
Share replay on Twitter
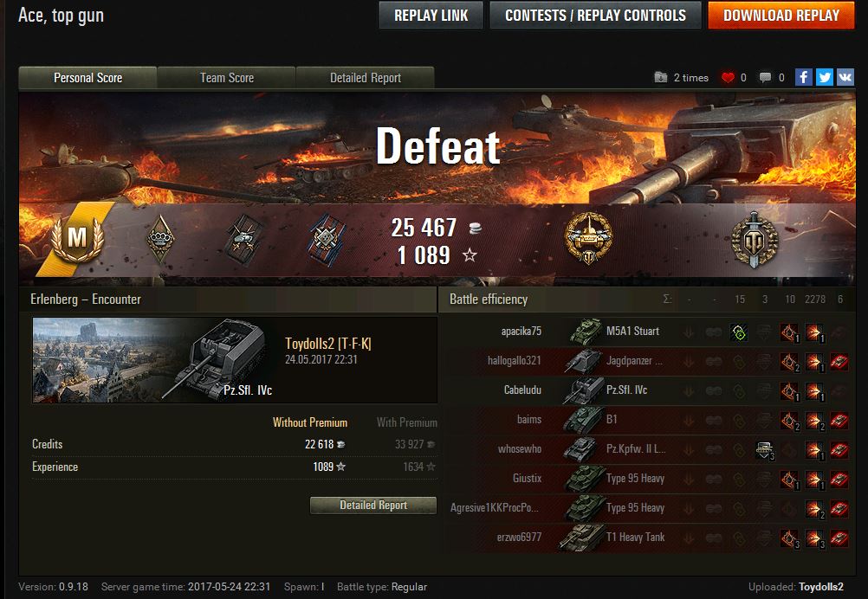pos(825,77)
